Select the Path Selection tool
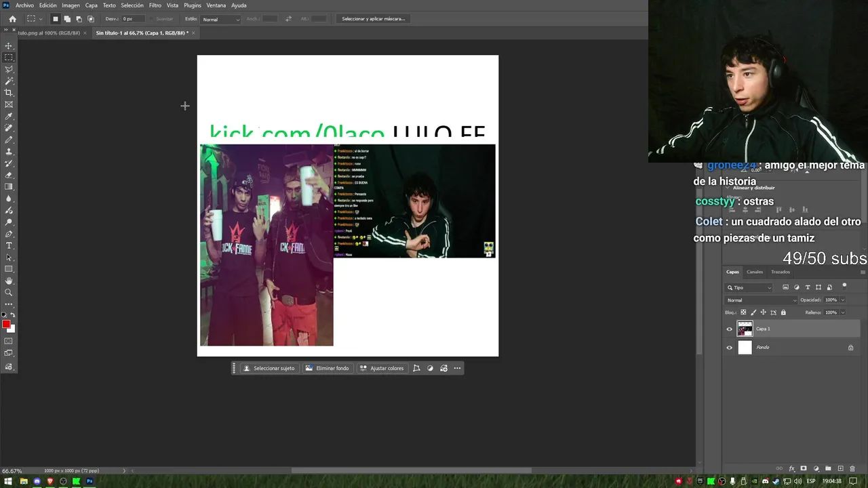 [9, 258]
